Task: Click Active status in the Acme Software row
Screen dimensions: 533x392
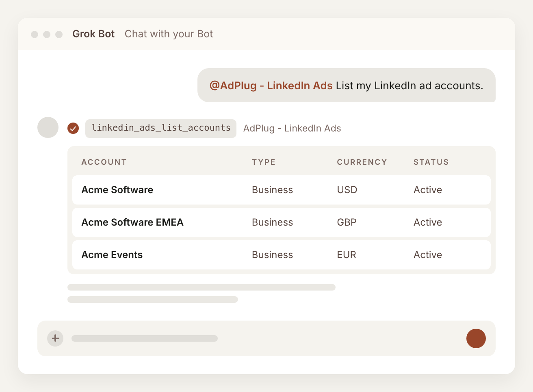Action: tap(428, 190)
